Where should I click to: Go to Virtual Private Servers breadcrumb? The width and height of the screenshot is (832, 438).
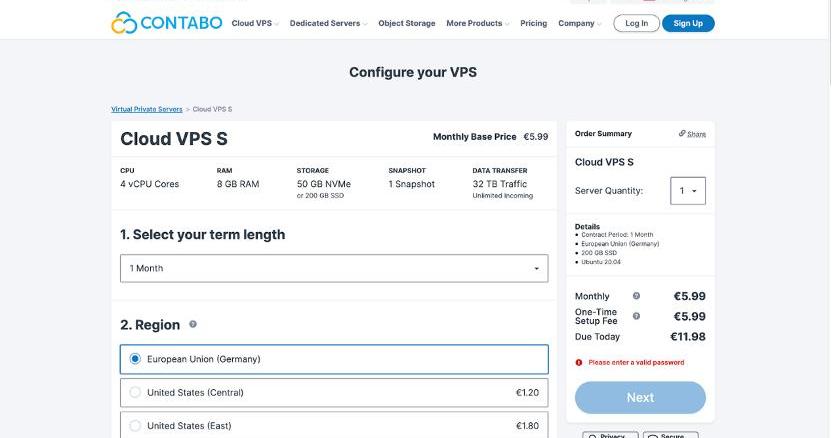146,109
